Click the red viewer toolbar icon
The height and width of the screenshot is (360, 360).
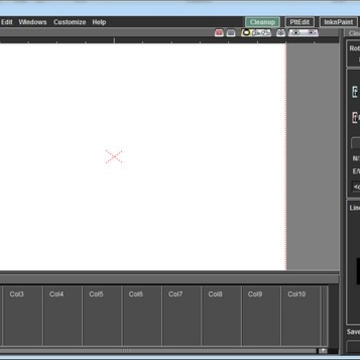point(219,33)
